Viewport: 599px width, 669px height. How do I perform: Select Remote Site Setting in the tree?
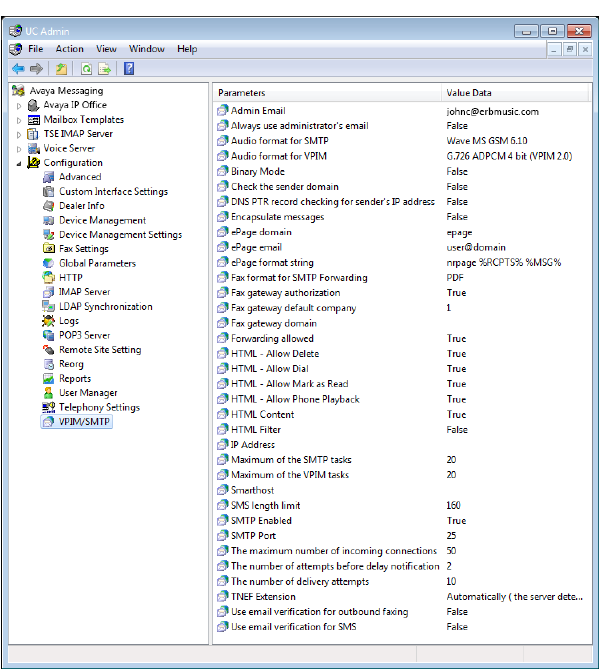pyautogui.click(x=100, y=350)
